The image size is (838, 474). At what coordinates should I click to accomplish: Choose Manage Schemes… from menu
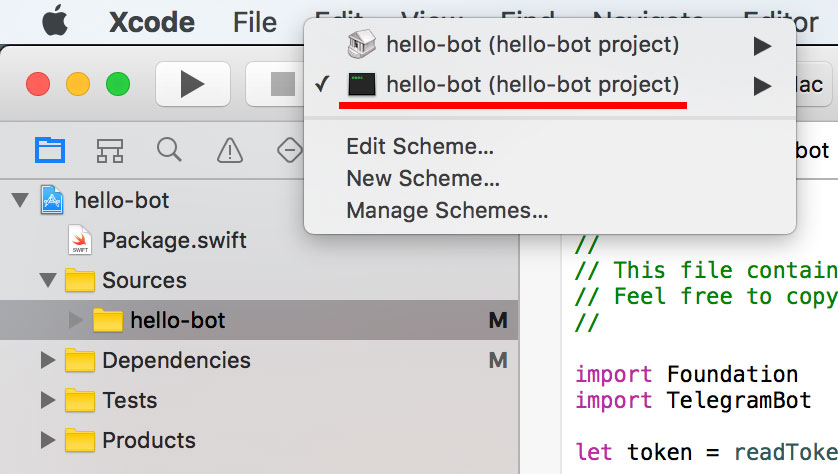(x=447, y=211)
